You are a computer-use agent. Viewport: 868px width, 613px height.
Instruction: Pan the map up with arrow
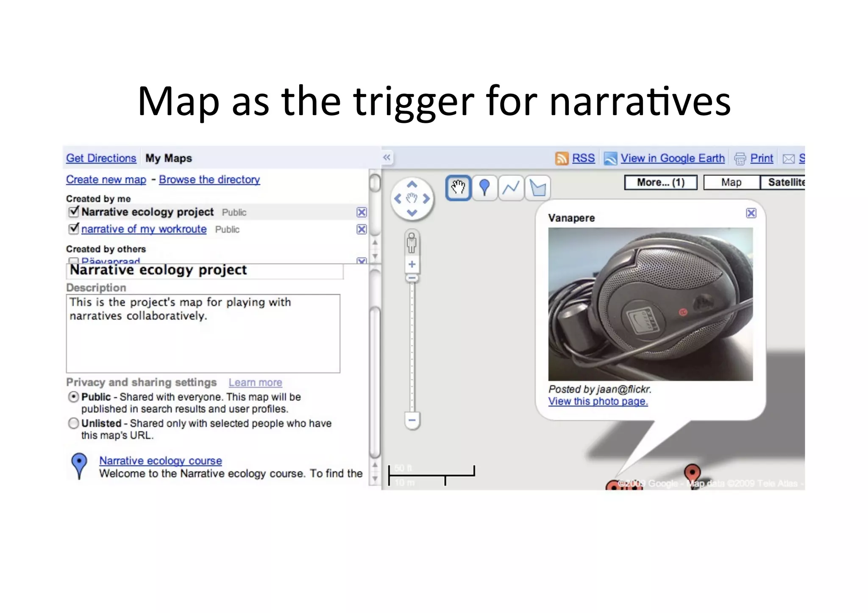click(412, 185)
